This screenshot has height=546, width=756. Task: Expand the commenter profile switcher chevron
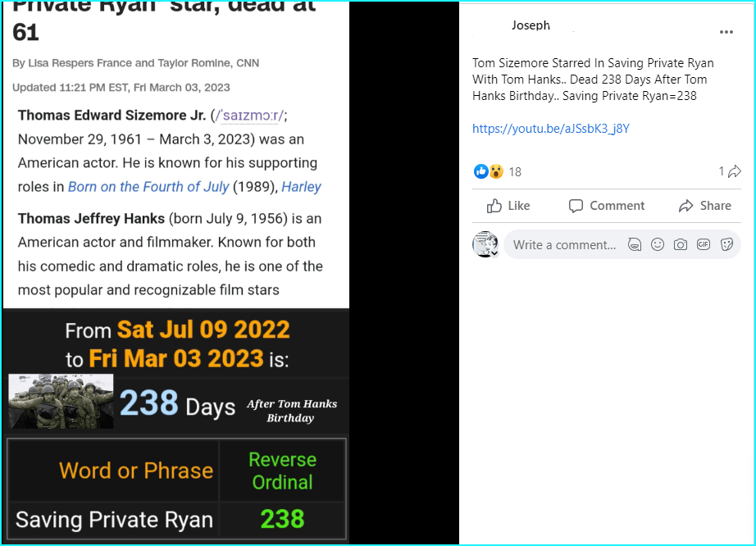click(x=494, y=253)
